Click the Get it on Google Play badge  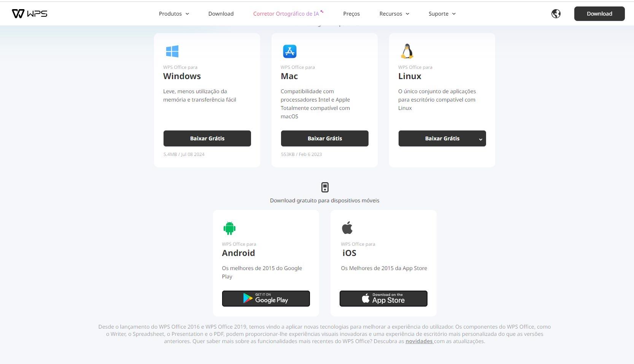click(x=265, y=299)
